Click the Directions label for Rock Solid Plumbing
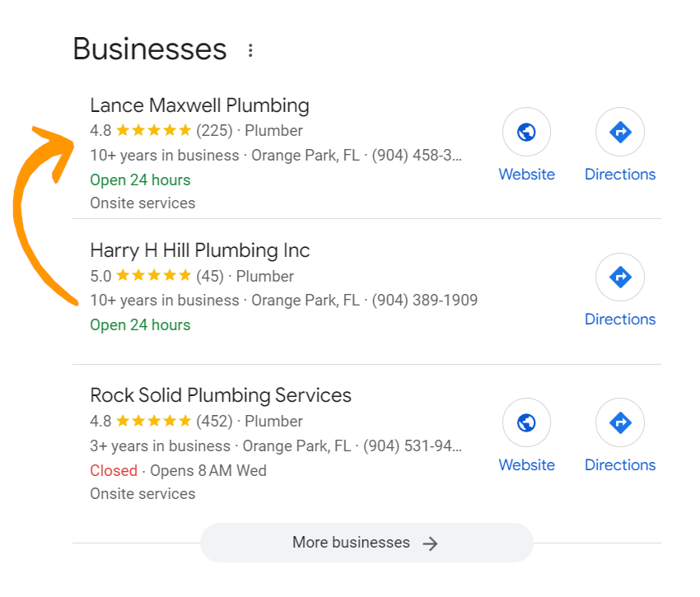The width and height of the screenshot is (700, 597). pos(619,465)
